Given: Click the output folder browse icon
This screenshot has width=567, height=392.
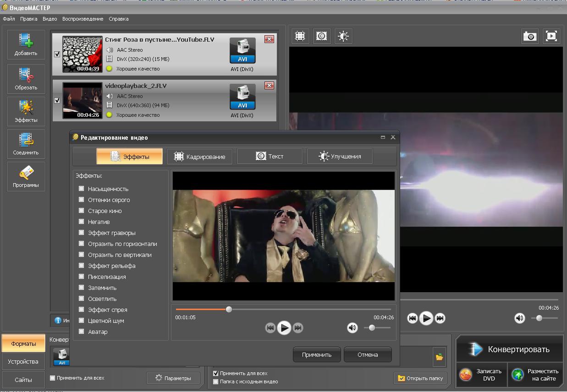Looking at the screenshot, I should coord(439,357).
